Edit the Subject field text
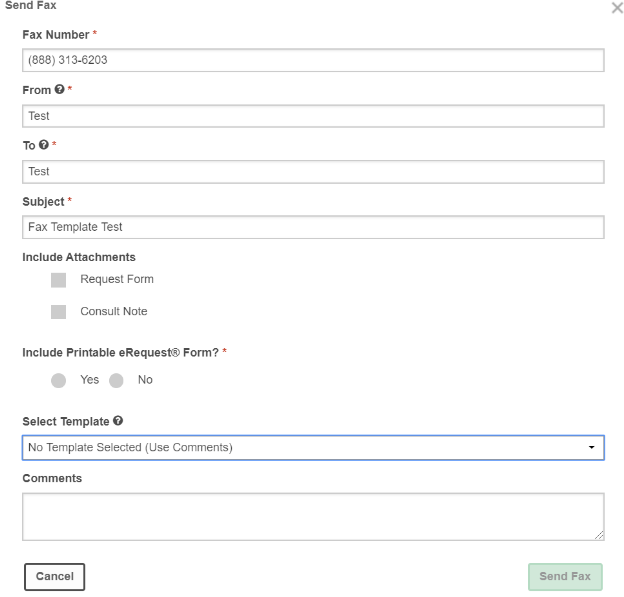This screenshot has width=624, height=597. (x=313, y=227)
